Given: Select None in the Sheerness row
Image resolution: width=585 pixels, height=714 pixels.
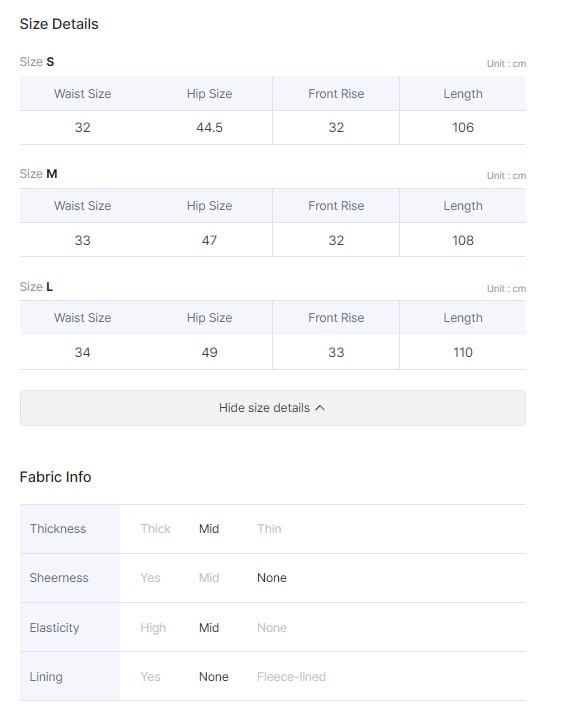Looking at the screenshot, I should (272, 578).
